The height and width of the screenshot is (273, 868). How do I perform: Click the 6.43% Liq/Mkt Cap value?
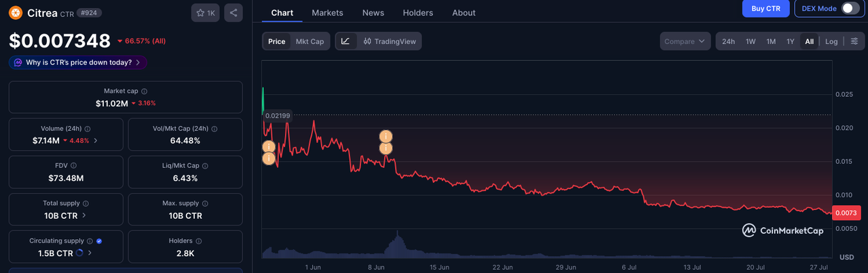pos(185,178)
